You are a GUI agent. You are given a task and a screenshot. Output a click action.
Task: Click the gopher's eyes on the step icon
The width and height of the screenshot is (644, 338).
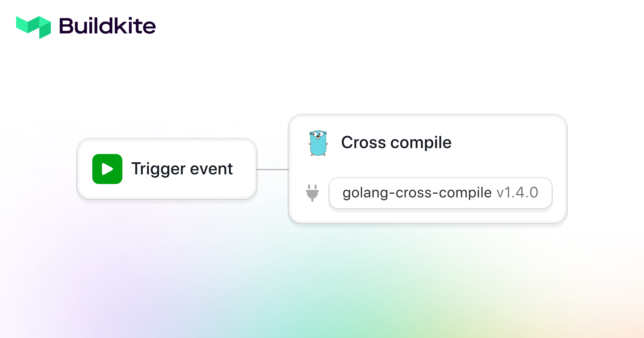click(x=318, y=134)
